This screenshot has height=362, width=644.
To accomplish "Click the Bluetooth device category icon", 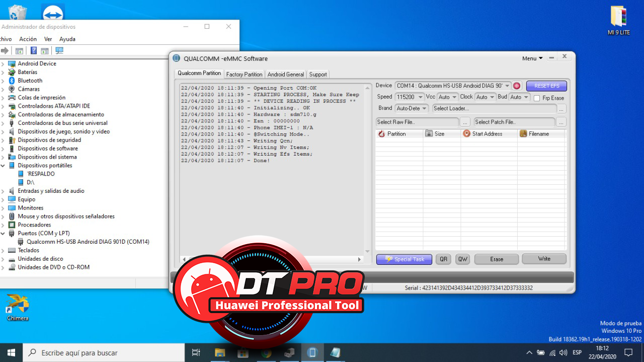I will pos(12,81).
